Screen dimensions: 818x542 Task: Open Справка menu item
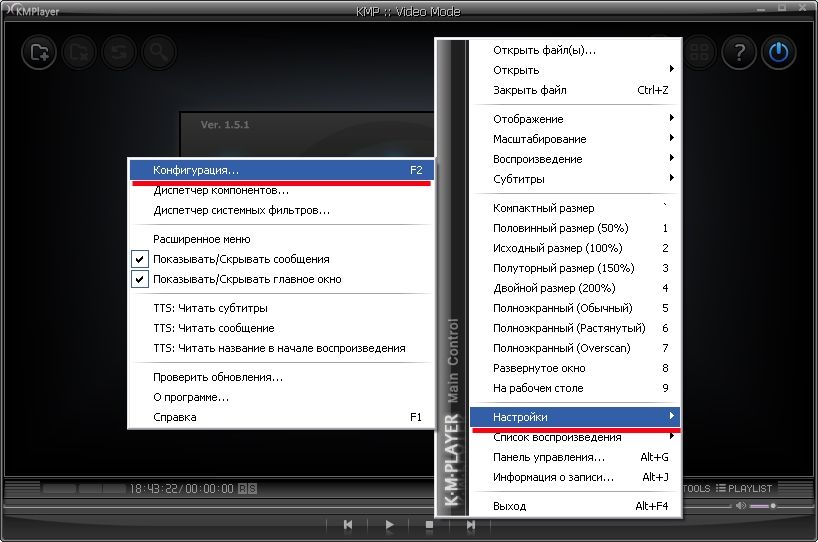click(281, 417)
